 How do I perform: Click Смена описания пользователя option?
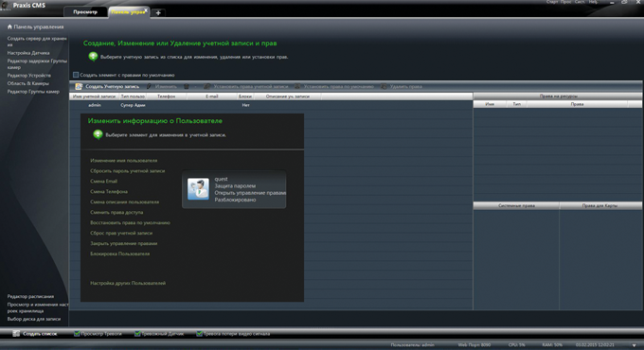pyautogui.click(x=124, y=201)
